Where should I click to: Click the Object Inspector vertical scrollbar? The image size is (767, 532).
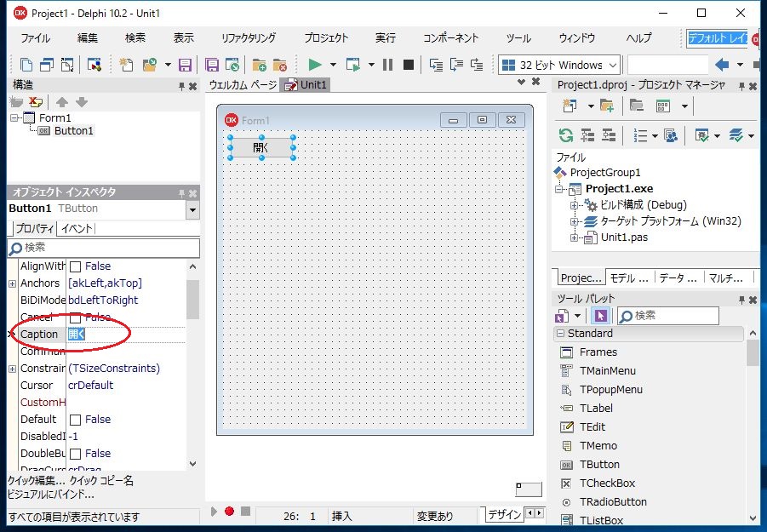(x=192, y=366)
